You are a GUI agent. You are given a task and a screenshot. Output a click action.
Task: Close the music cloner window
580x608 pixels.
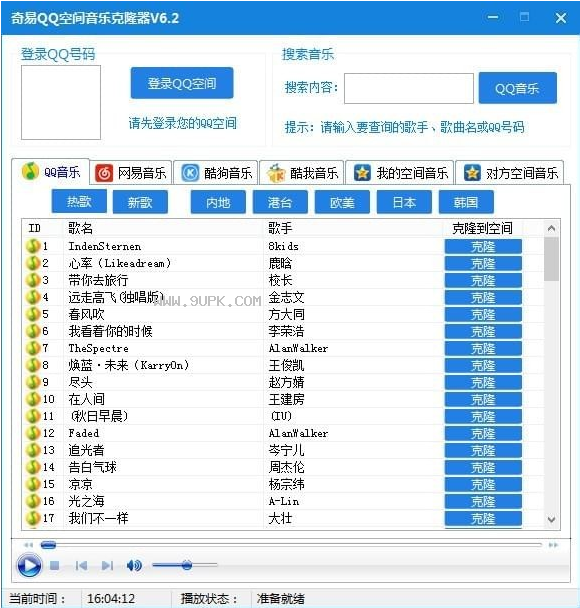pos(561,18)
